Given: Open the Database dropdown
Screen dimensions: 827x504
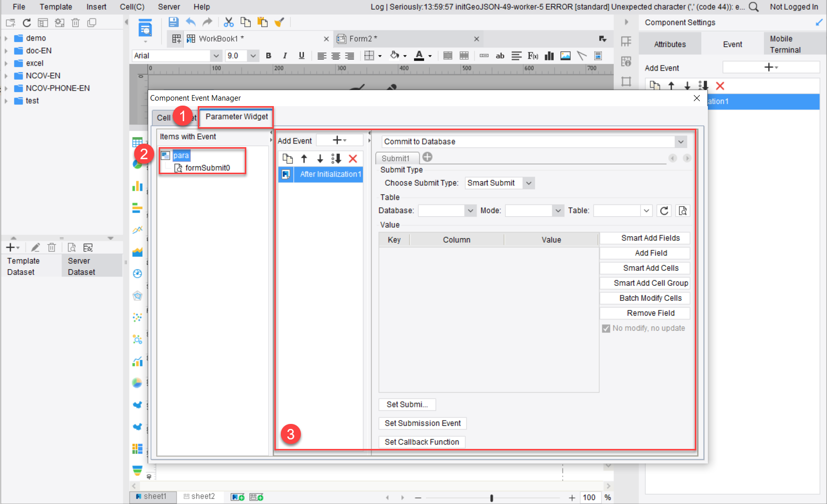Looking at the screenshot, I should click(470, 211).
